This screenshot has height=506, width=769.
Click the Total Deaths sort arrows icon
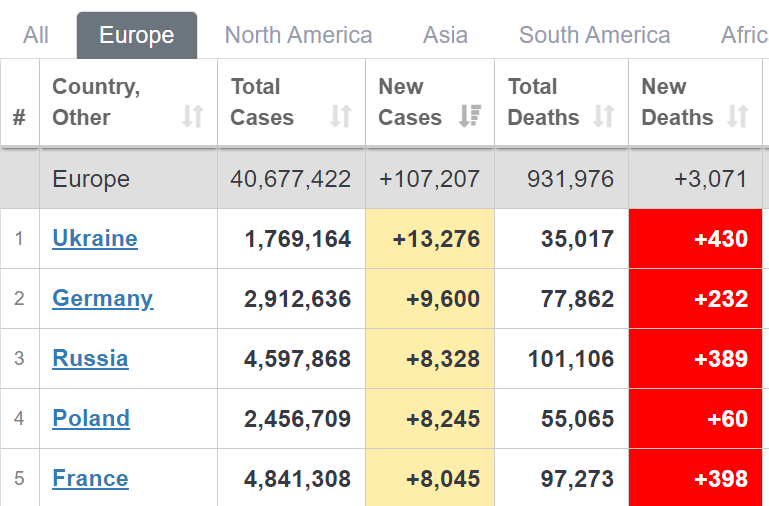click(603, 117)
